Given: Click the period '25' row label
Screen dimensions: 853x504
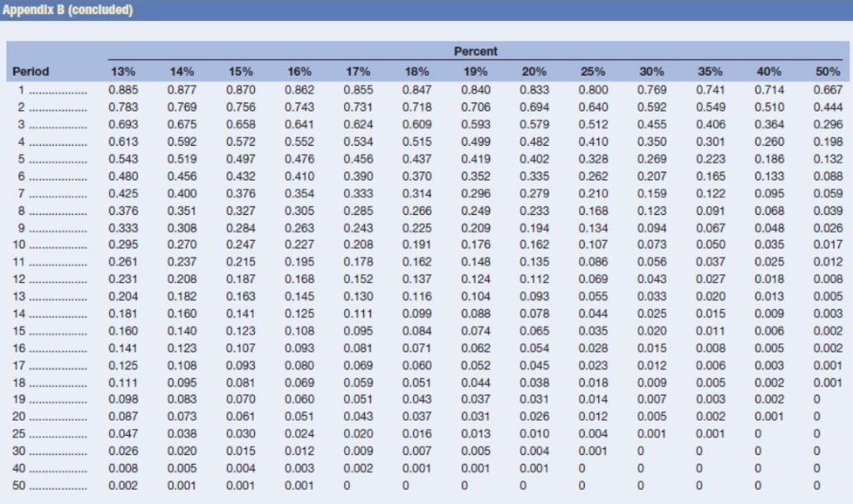Looking at the screenshot, I should (19, 434).
